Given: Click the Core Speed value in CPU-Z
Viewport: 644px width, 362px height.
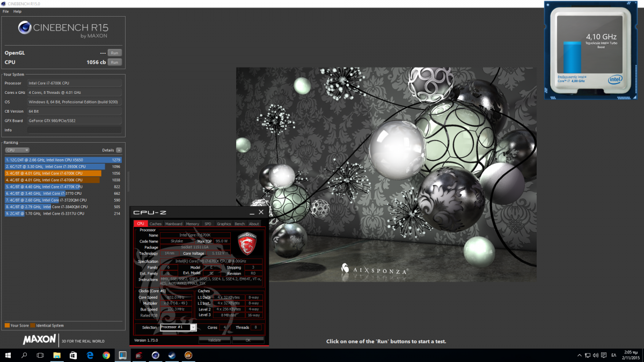Looking at the screenshot, I should [x=176, y=297].
